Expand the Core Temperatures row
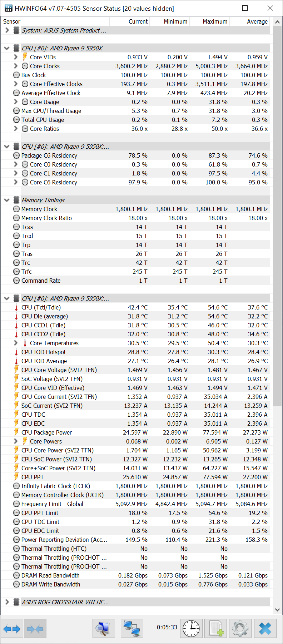This screenshot has width=283, height=644. tap(15, 343)
